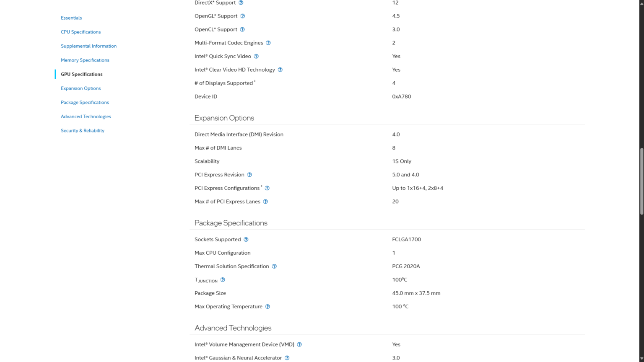Click the OpenGL Support question mark icon
This screenshot has width=644, height=362.
click(x=243, y=16)
